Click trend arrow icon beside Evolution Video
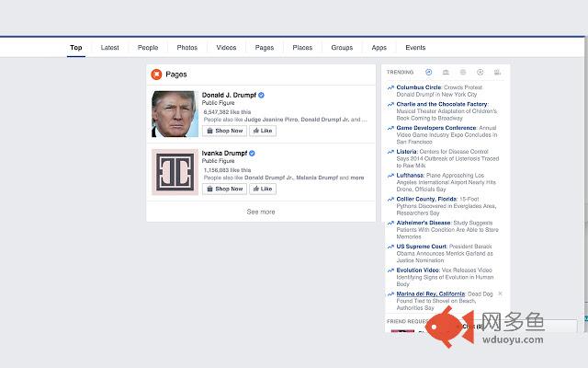The width and height of the screenshot is (588, 368). [x=390, y=270]
